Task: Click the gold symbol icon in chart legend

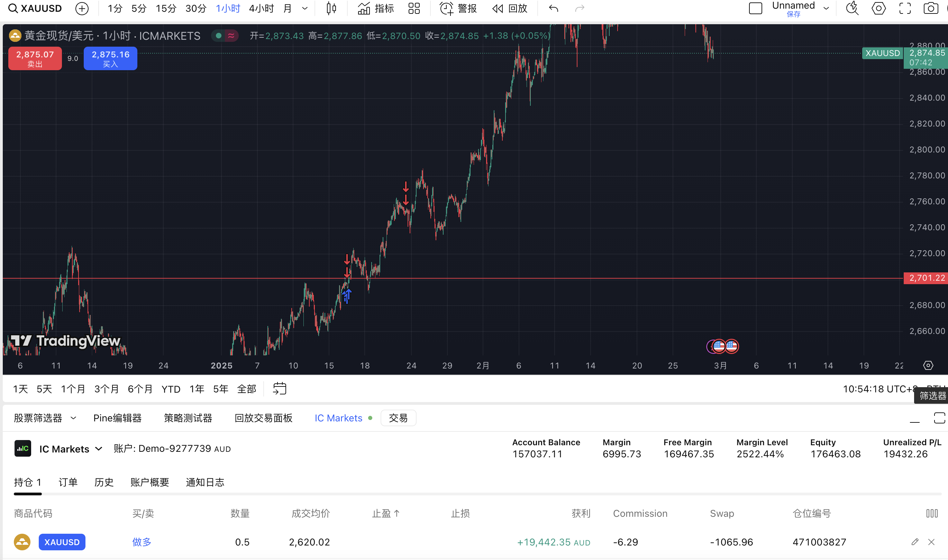Action: click(15, 36)
